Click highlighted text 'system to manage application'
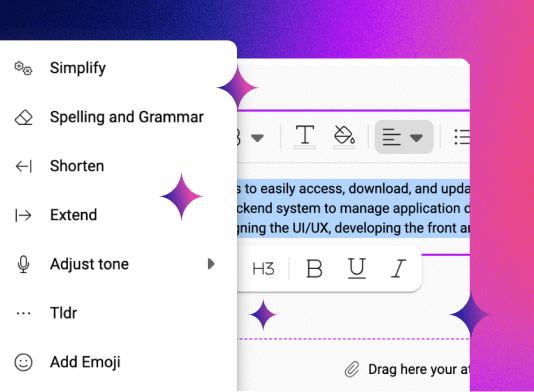 coord(368,208)
